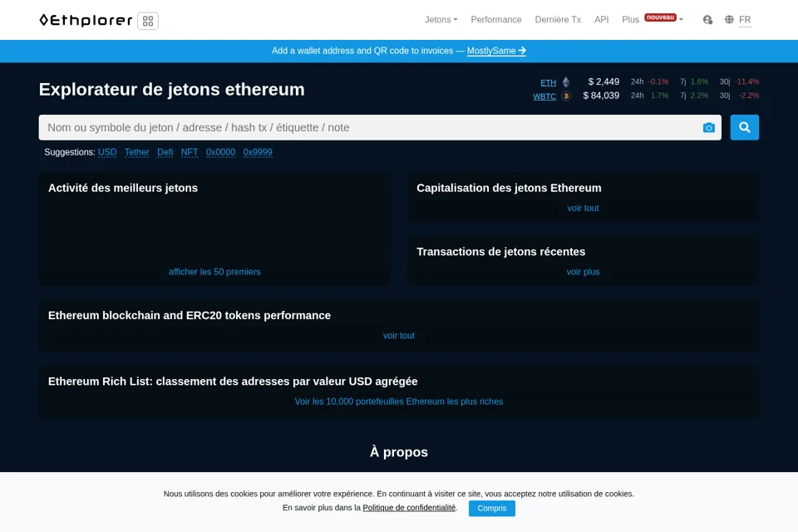
Task: Select the 0x0000 search suggestion
Action: tap(220, 152)
